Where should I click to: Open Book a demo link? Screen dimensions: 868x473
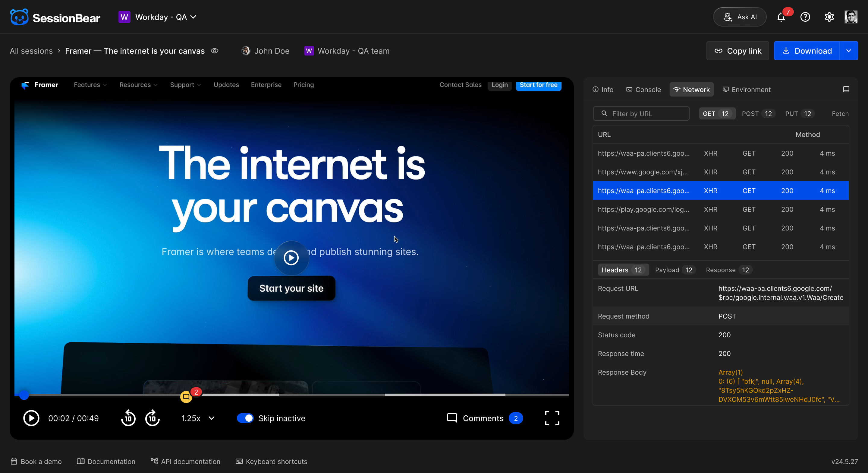pyautogui.click(x=36, y=462)
